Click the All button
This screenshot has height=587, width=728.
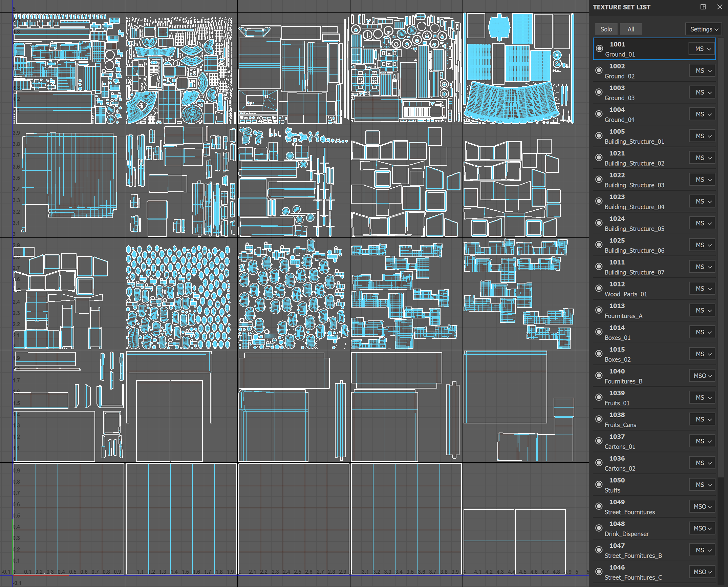(630, 29)
